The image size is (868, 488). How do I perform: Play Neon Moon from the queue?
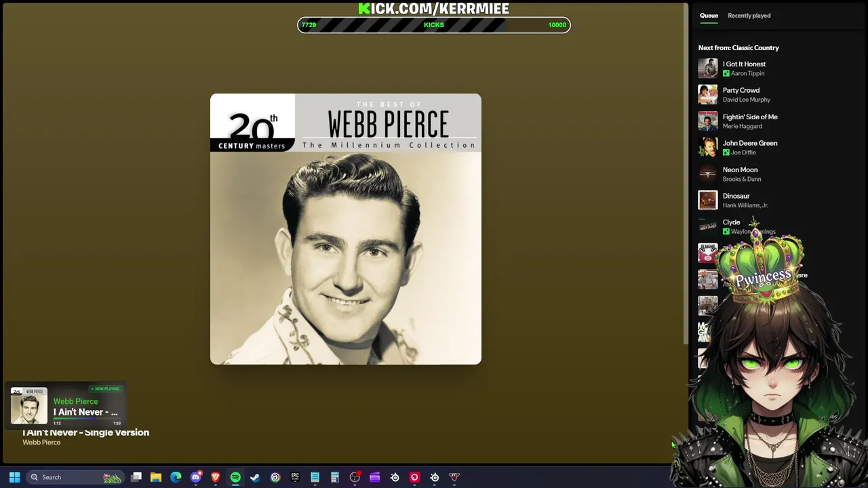coord(740,170)
